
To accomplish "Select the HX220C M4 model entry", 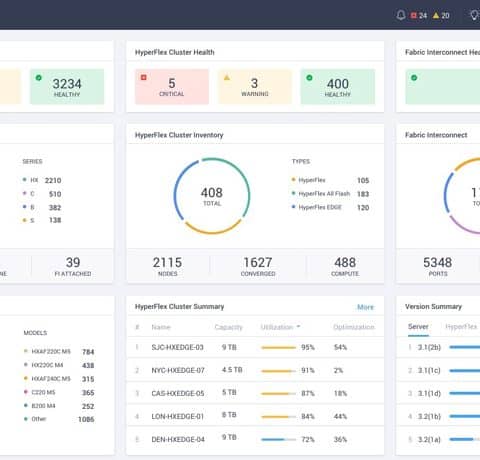I will click(59, 365).
